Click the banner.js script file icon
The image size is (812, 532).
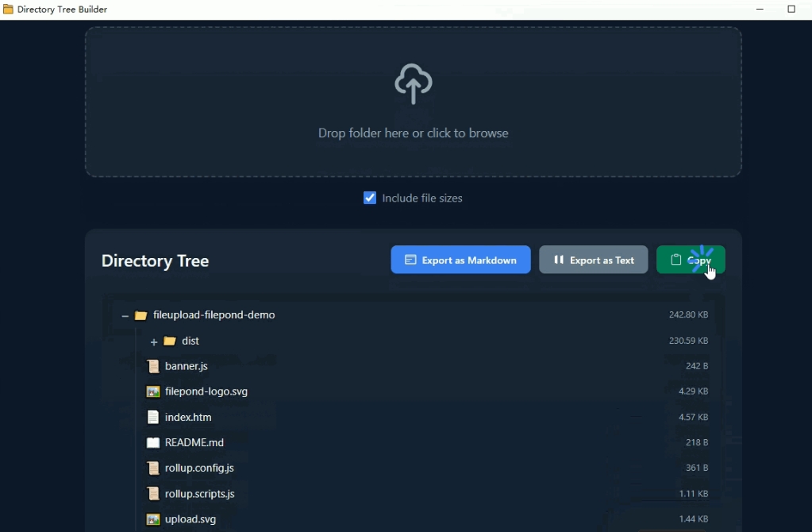153,366
